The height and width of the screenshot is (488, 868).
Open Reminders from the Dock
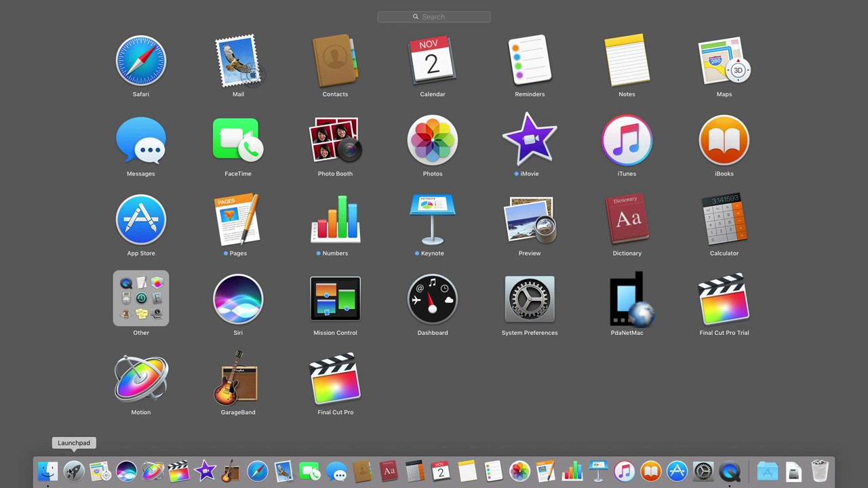(493, 470)
